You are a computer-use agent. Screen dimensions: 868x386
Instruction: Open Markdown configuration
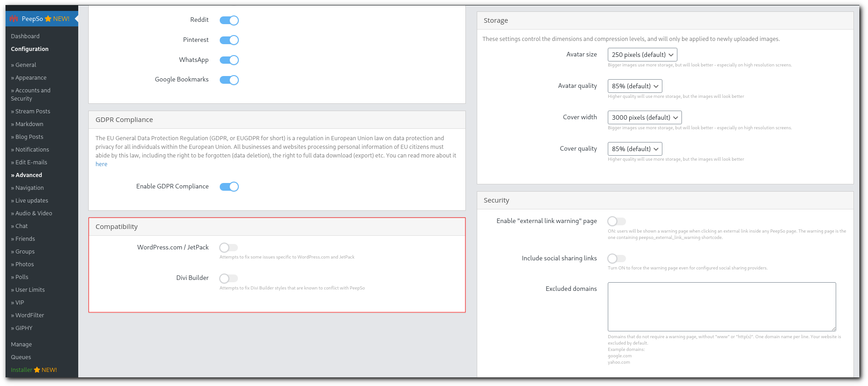[x=27, y=124]
